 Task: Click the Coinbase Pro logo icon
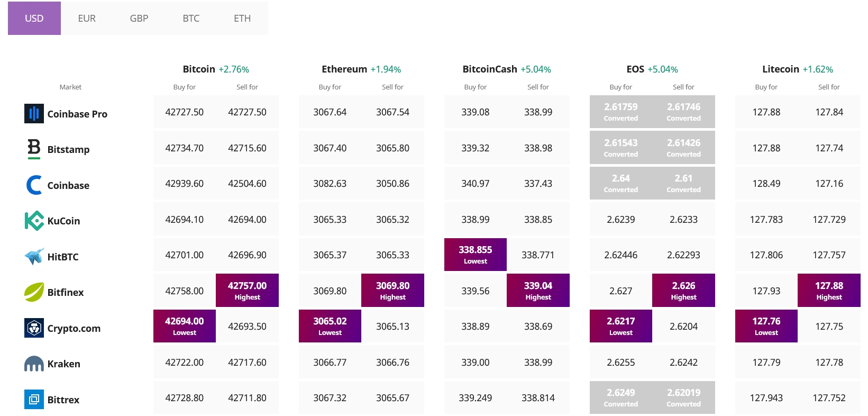coord(34,113)
